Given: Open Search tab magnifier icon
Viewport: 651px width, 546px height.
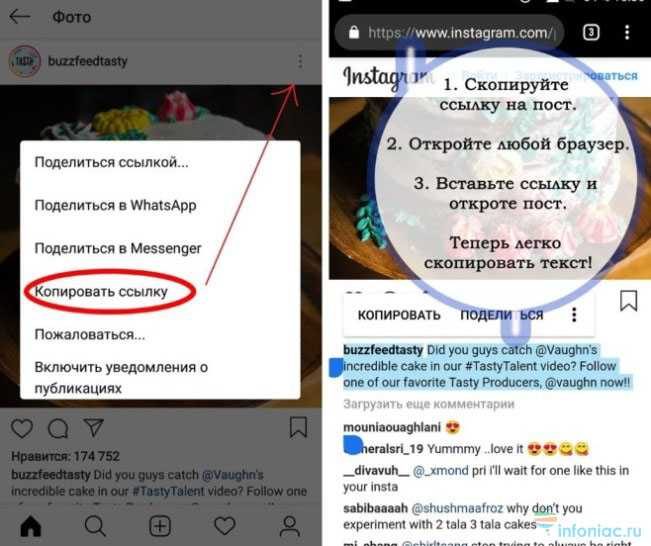Looking at the screenshot, I should [x=95, y=526].
